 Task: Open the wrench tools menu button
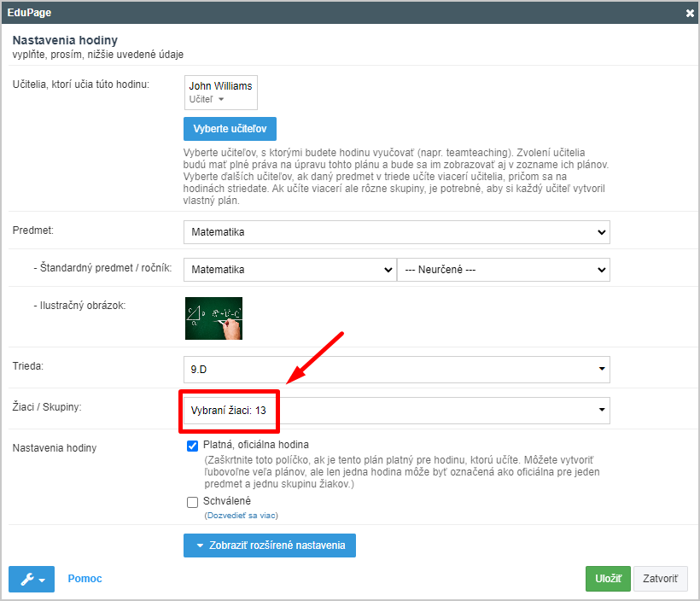click(x=32, y=579)
